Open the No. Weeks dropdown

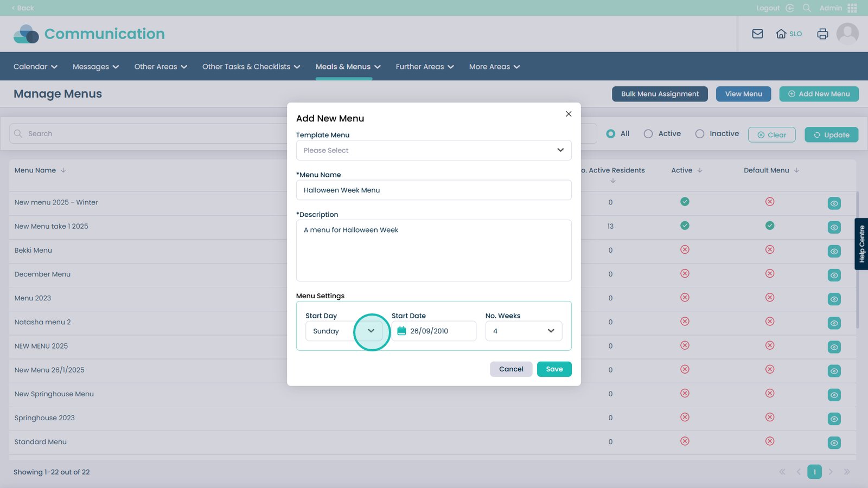524,331
